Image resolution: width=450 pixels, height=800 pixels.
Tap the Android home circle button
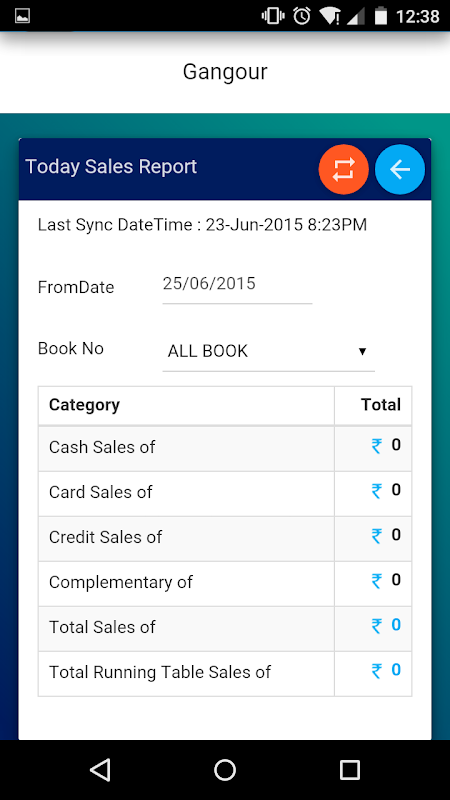[x=225, y=769]
